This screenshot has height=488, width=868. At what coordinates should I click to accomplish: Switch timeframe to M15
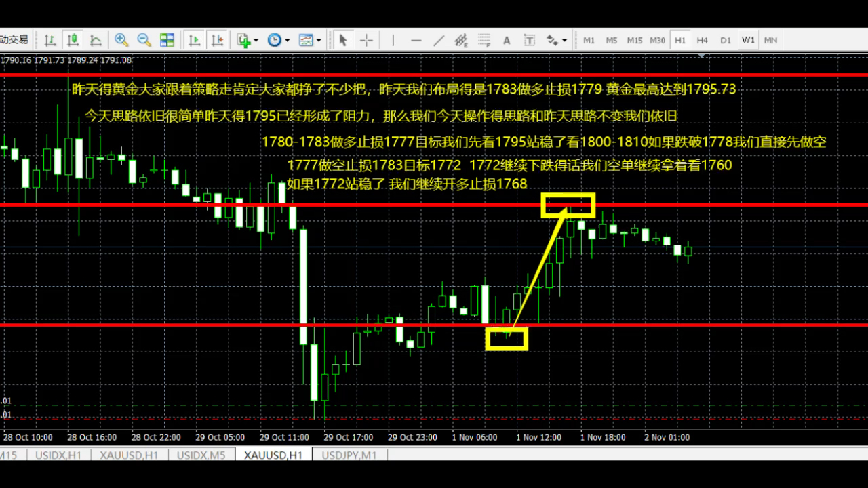pos(634,40)
